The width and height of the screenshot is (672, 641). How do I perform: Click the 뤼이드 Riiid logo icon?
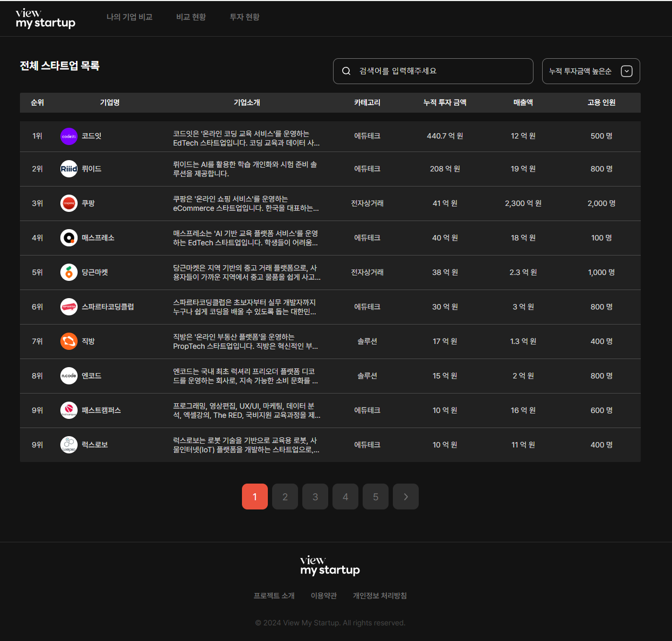(x=69, y=169)
